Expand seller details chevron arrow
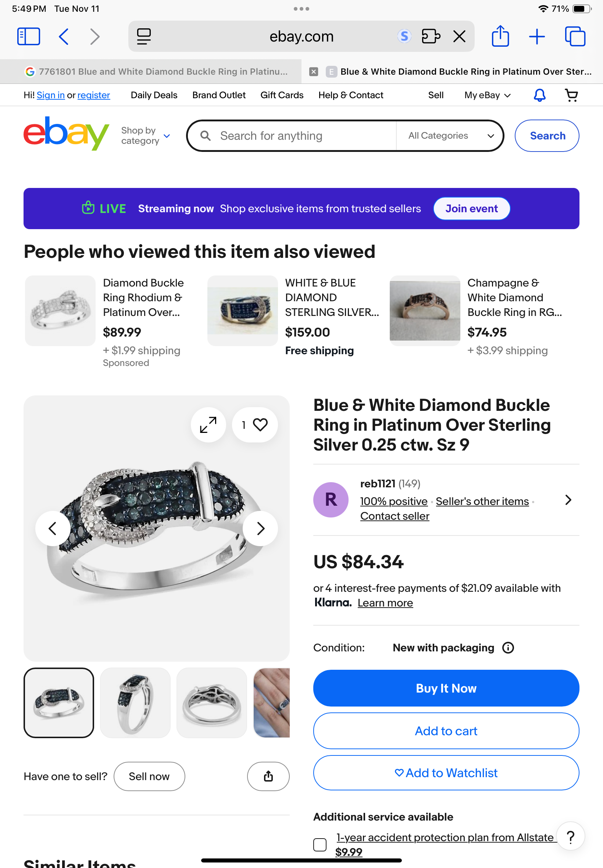 click(568, 500)
